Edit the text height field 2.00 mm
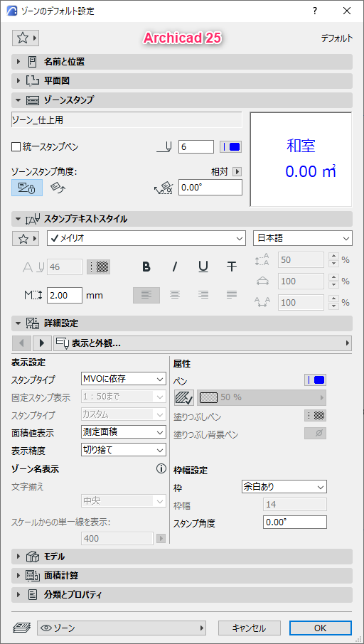 tap(65, 295)
